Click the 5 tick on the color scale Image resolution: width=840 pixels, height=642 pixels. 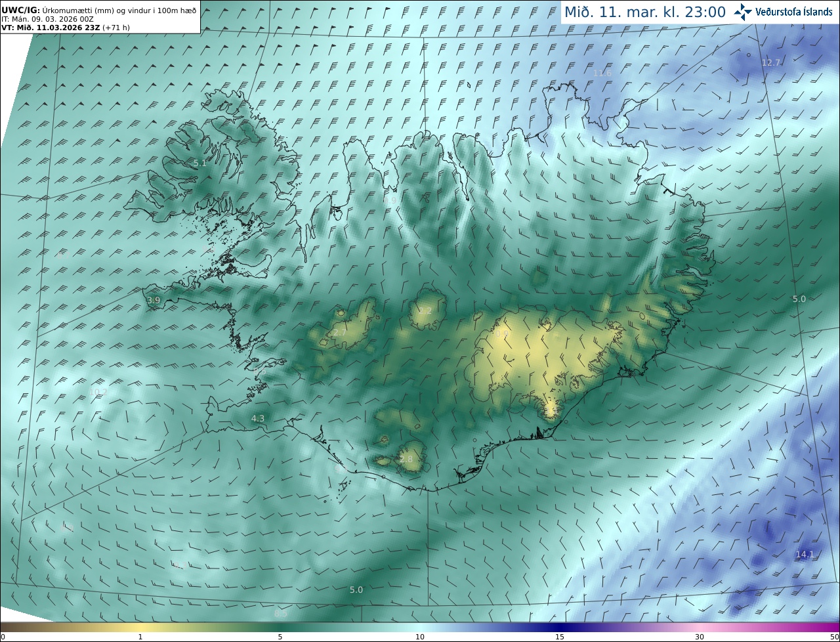280,637
